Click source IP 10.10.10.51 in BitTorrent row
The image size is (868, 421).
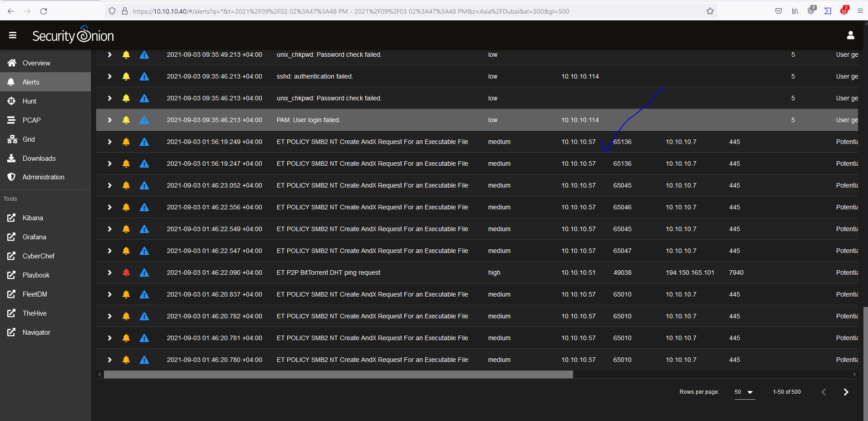pyautogui.click(x=578, y=272)
